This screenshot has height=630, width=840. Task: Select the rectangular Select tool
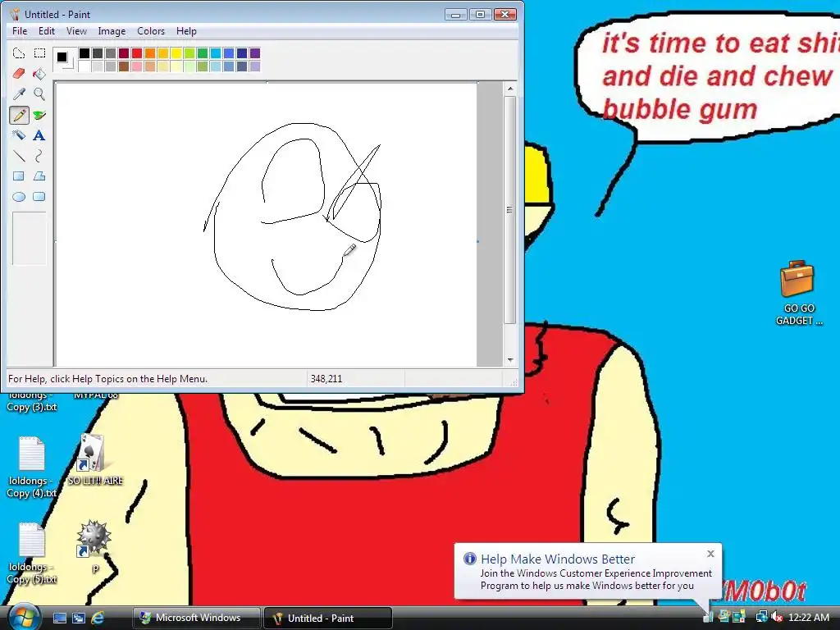click(x=39, y=53)
